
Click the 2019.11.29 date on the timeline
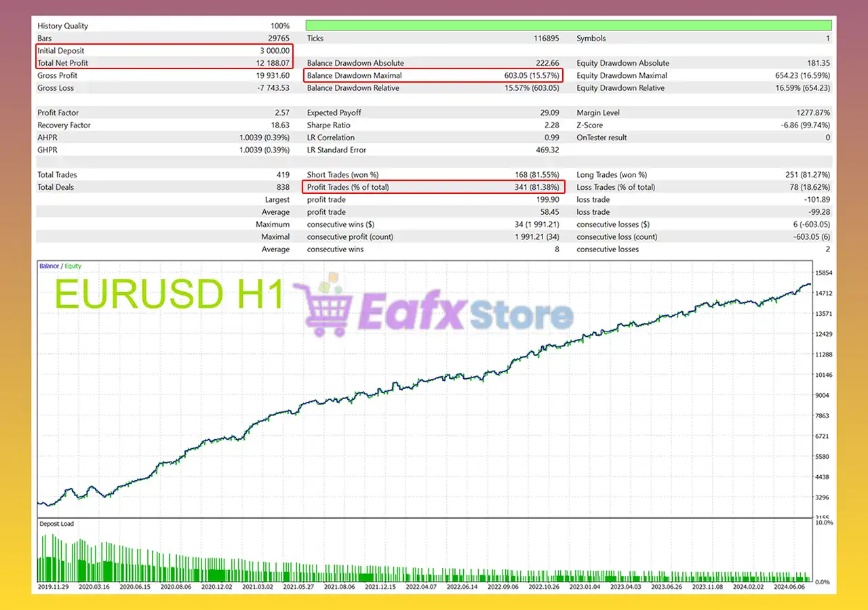click(x=54, y=587)
